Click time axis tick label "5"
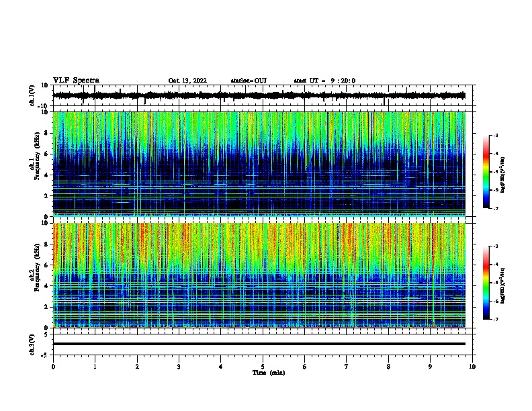Screen dimensions: 532x411 (x=263, y=367)
